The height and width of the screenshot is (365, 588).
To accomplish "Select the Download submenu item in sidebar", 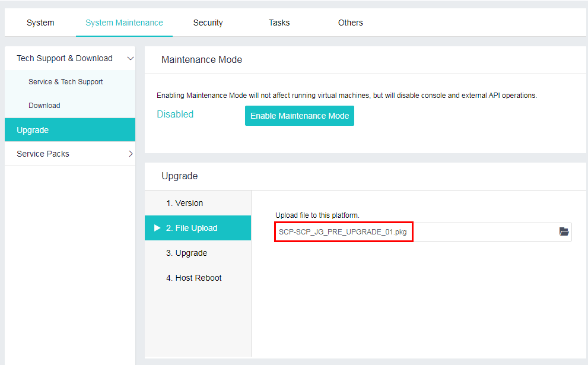I will click(x=45, y=106).
